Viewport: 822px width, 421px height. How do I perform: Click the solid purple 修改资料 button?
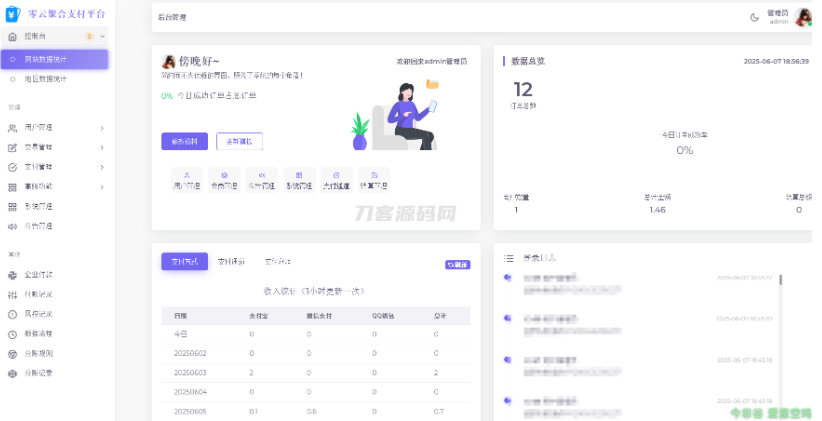pyautogui.click(x=185, y=141)
